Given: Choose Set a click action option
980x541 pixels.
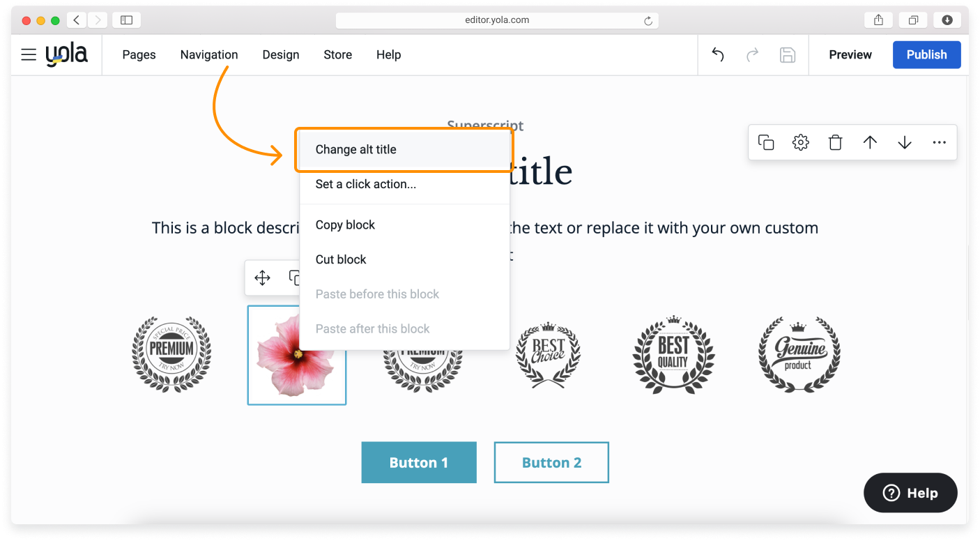Looking at the screenshot, I should (x=365, y=184).
